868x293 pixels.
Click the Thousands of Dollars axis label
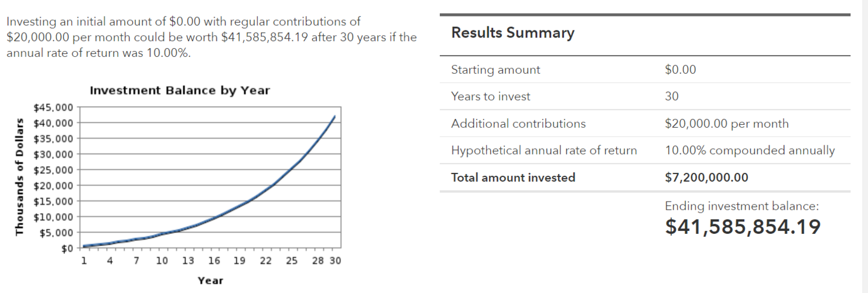click(x=19, y=177)
